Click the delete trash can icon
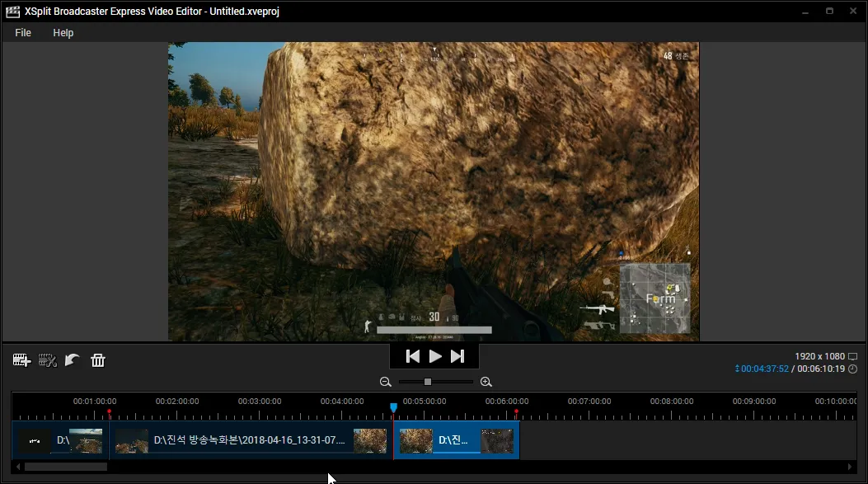This screenshot has height=484, width=868. pyautogui.click(x=98, y=360)
